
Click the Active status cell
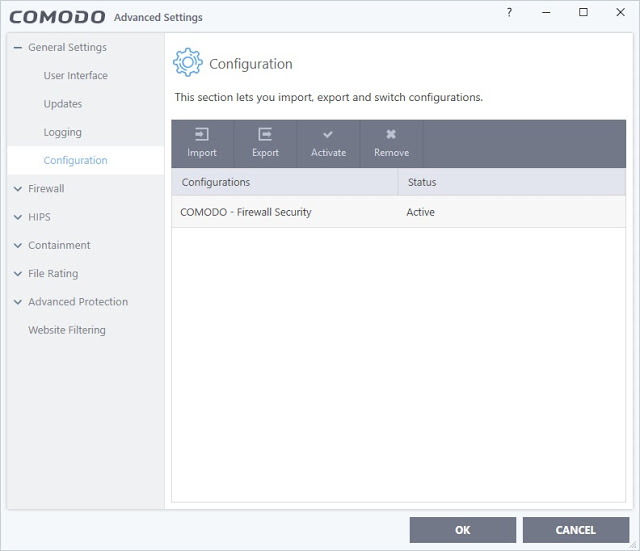(420, 212)
